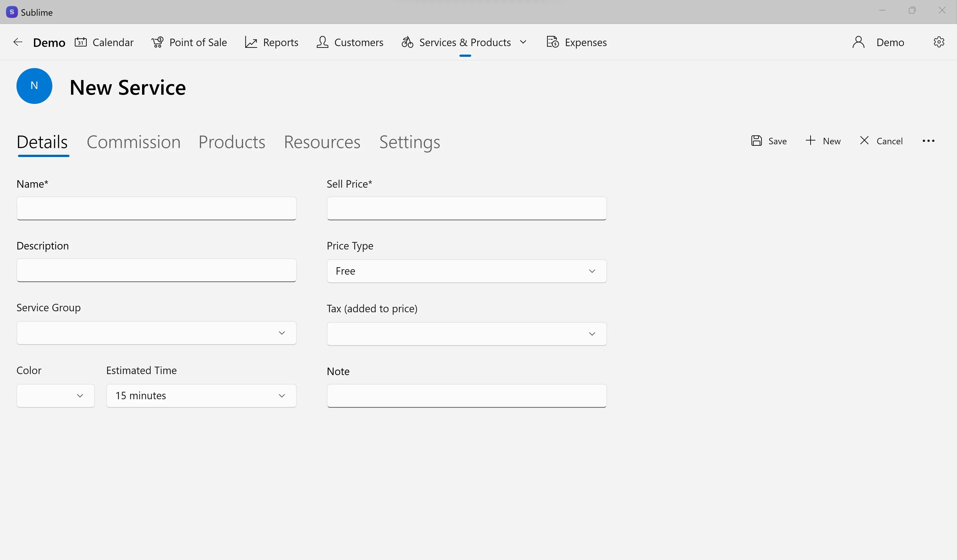This screenshot has width=957, height=560.
Task: Close the Sublime window
Action: coord(942,11)
